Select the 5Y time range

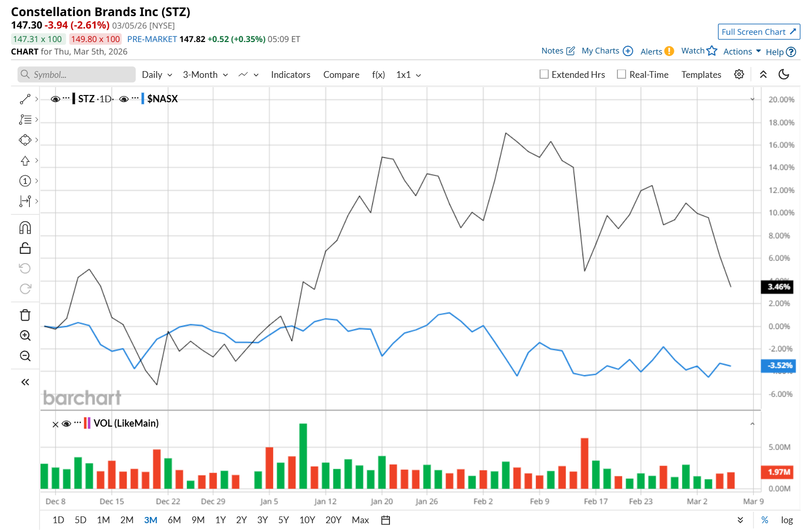(283, 520)
